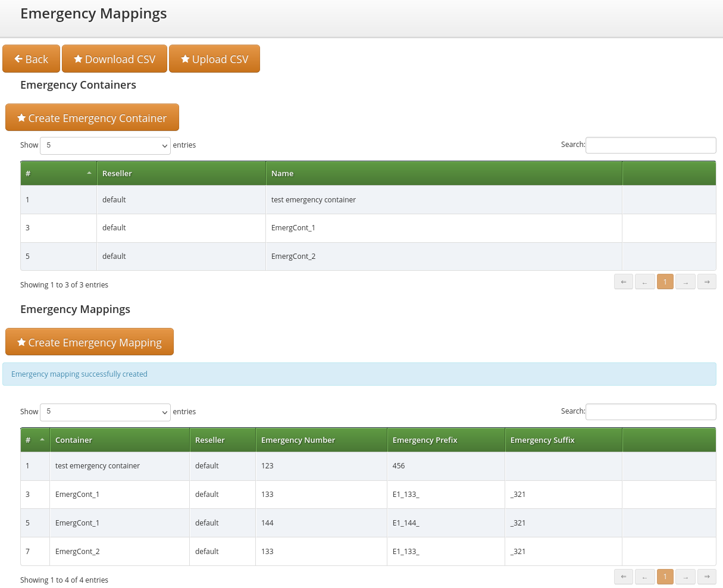The width and height of the screenshot is (723, 588).
Task: Focus the containers table Search field
Action: (650, 145)
